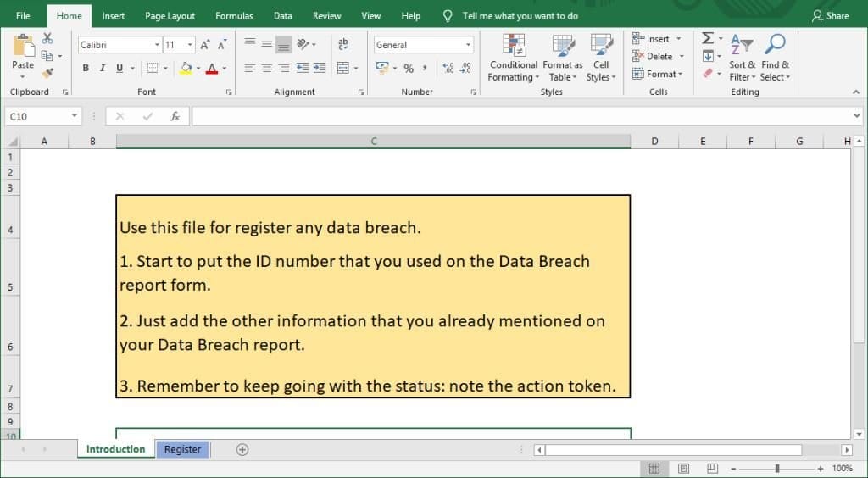Switch to Normal view in the status bar

pos(654,469)
